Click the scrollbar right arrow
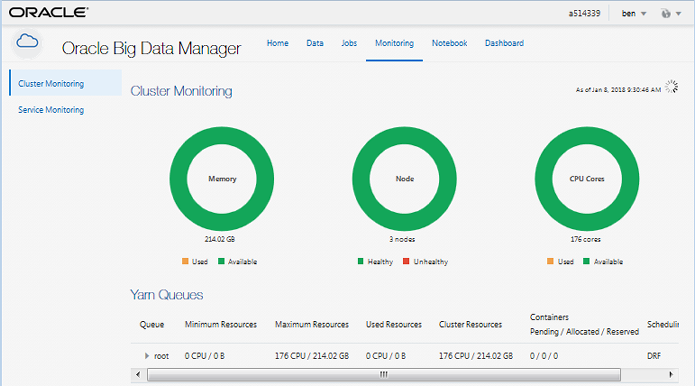 671,375
